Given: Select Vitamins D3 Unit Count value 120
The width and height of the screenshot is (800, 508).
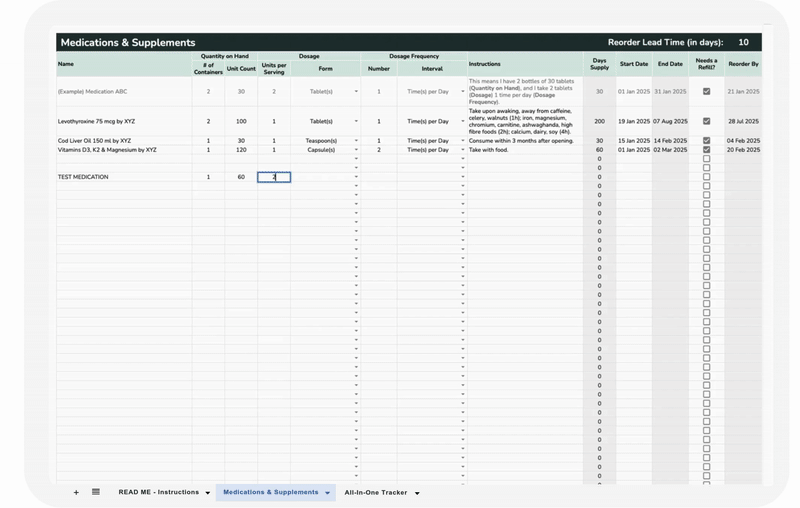Looking at the screenshot, I should 241,150.
